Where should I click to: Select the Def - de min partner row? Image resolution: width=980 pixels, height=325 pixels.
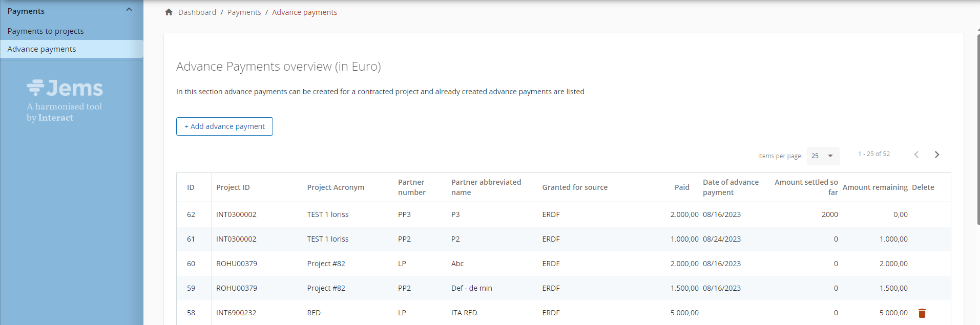pos(471,288)
